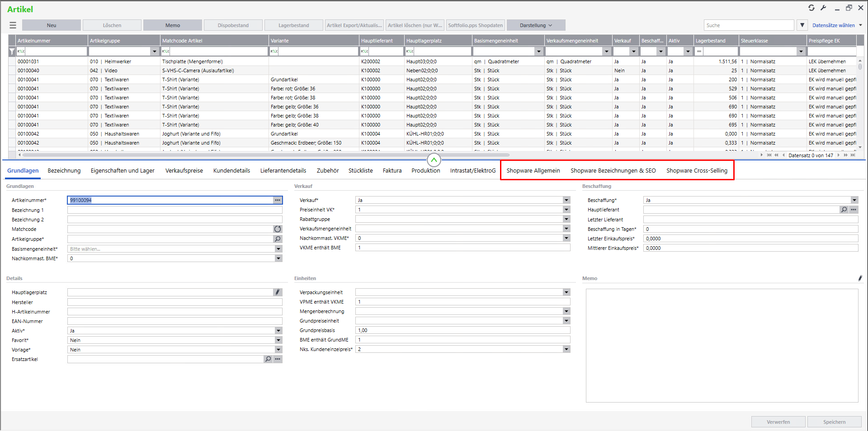Search Hauptlieferant with magnifier icon
This screenshot has height=431, width=868.
tap(844, 210)
